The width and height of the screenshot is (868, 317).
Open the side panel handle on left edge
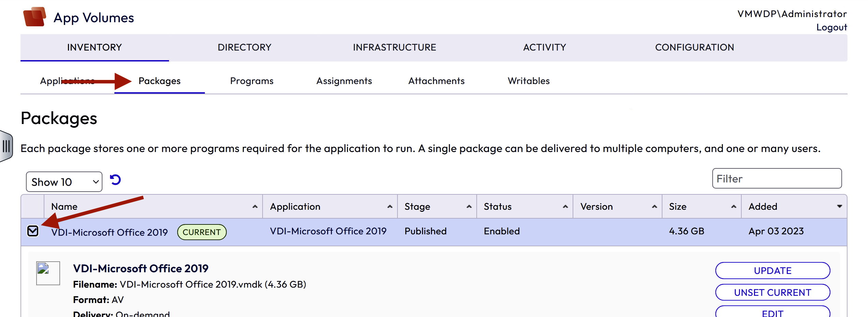coord(6,146)
